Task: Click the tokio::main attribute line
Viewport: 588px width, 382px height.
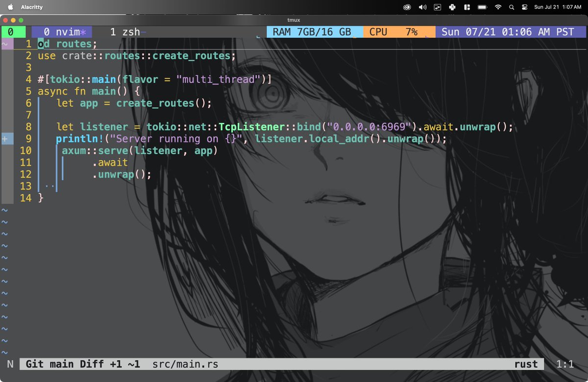Action: click(154, 79)
